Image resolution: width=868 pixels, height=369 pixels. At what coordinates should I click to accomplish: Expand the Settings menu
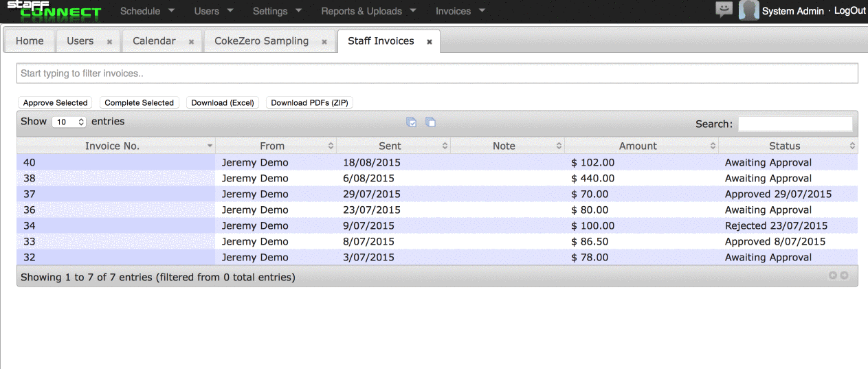277,11
